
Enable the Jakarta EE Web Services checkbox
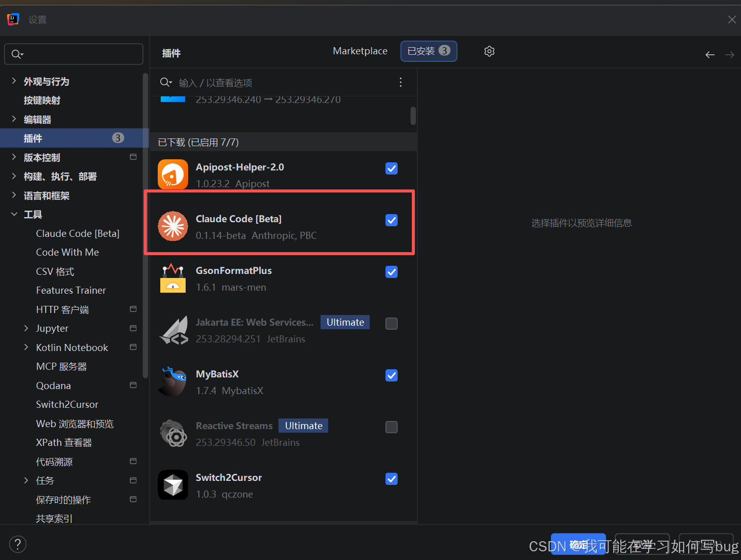point(392,324)
